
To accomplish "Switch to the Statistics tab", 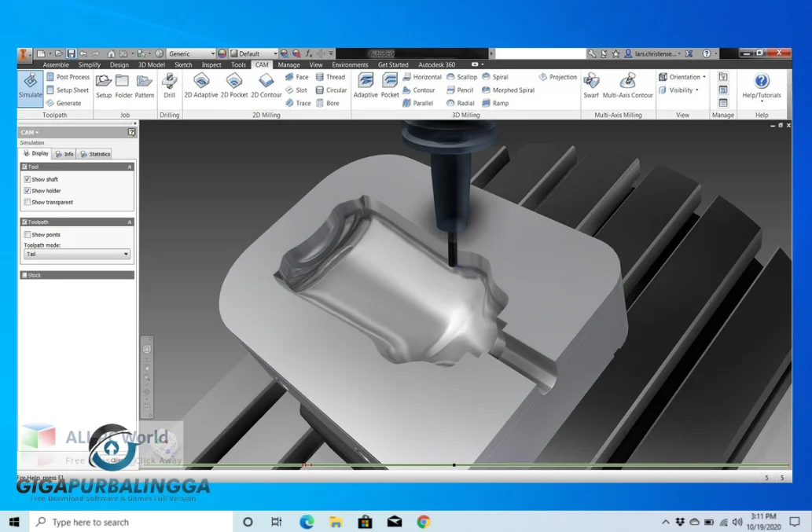I will coord(94,153).
